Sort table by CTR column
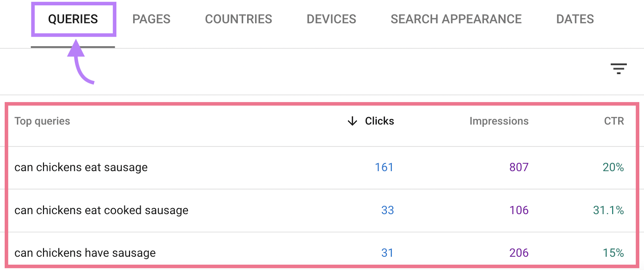This screenshot has height=270, width=644. [614, 121]
